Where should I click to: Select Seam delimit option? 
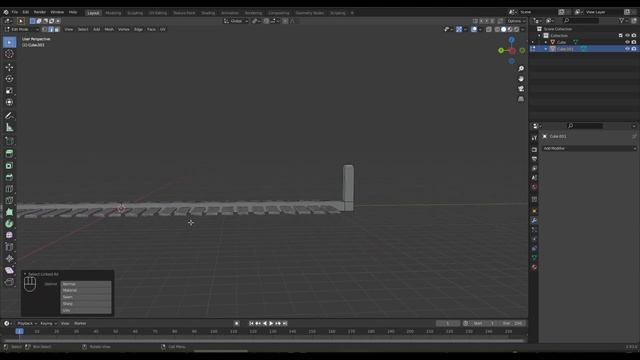pyautogui.click(x=86, y=297)
